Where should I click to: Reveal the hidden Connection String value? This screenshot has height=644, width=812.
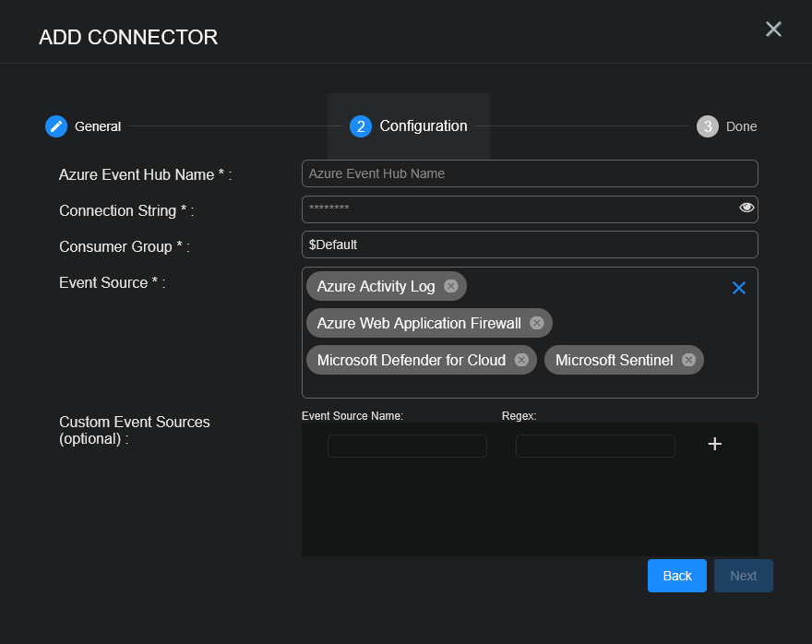point(746,208)
